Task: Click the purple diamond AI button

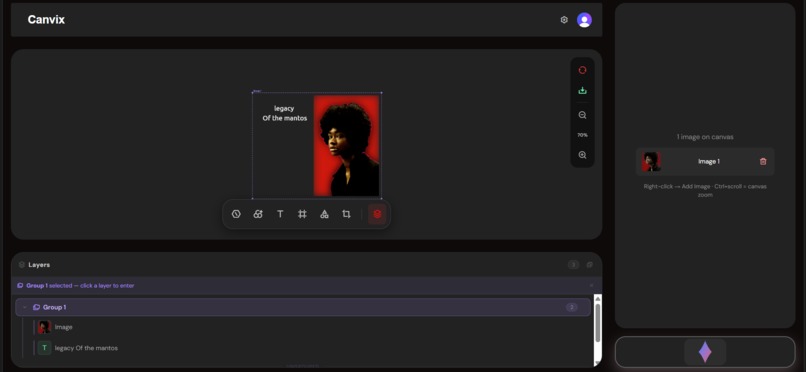Action: click(x=705, y=352)
